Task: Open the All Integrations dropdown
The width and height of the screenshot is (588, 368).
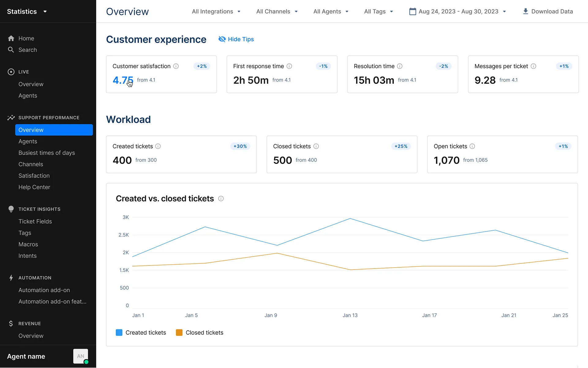Action: (216, 11)
